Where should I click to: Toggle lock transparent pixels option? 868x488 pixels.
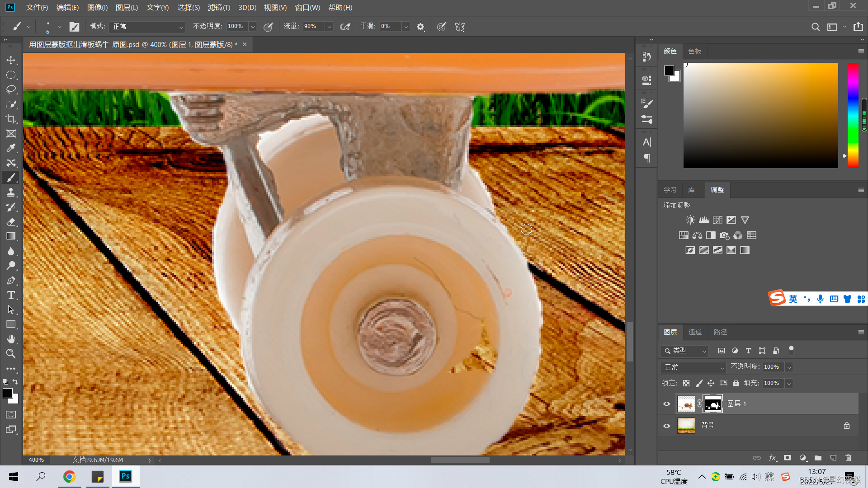pyautogui.click(x=686, y=383)
